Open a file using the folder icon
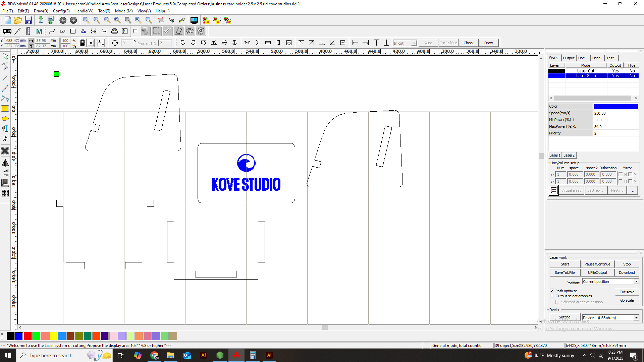The width and height of the screenshot is (644, 362). [18, 20]
